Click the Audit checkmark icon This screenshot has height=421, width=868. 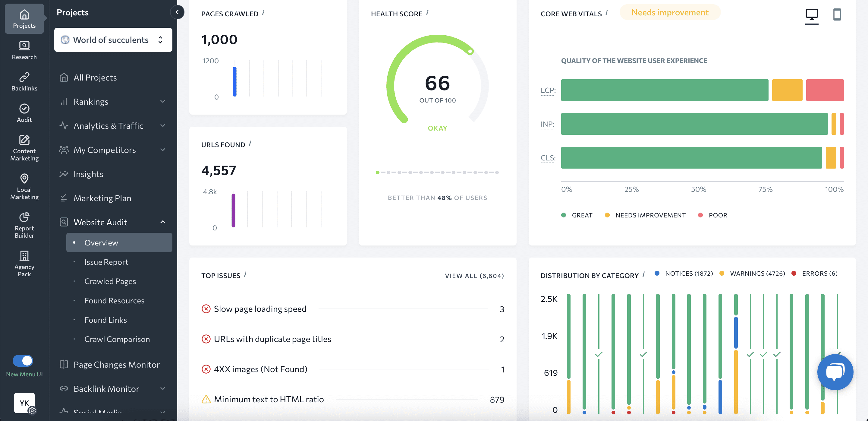(x=24, y=109)
